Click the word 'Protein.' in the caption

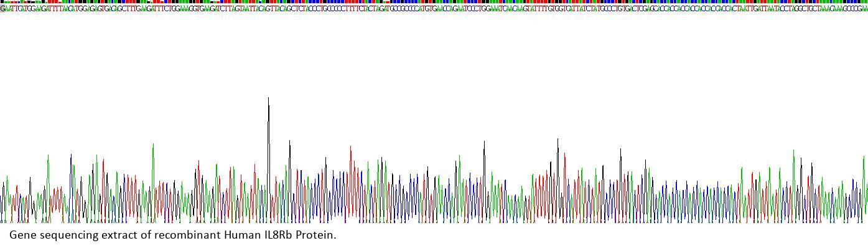click(x=315, y=235)
